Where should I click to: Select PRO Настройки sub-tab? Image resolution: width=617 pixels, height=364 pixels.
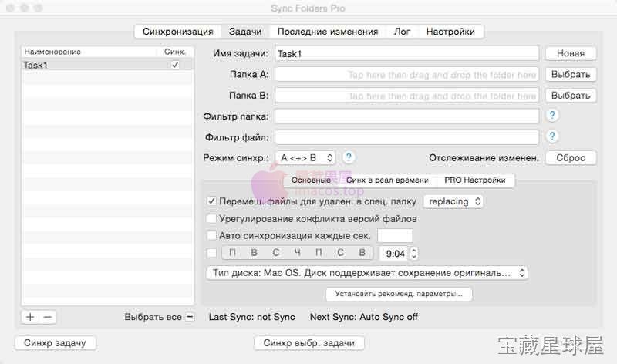click(475, 180)
